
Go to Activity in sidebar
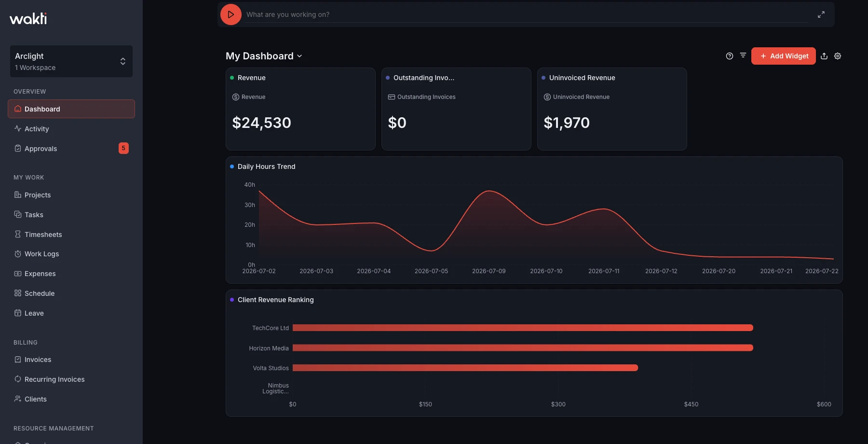click(x=71, y=129)
